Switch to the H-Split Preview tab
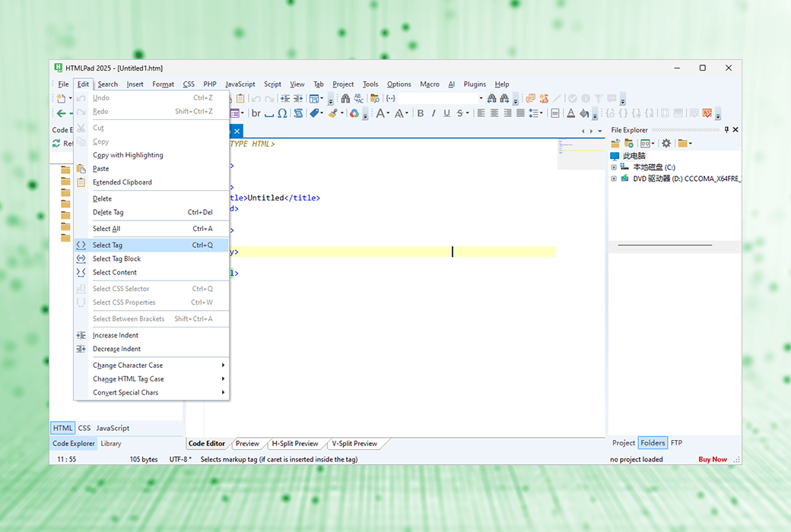The width and height of the screenshot is (791, 532). 295,444
